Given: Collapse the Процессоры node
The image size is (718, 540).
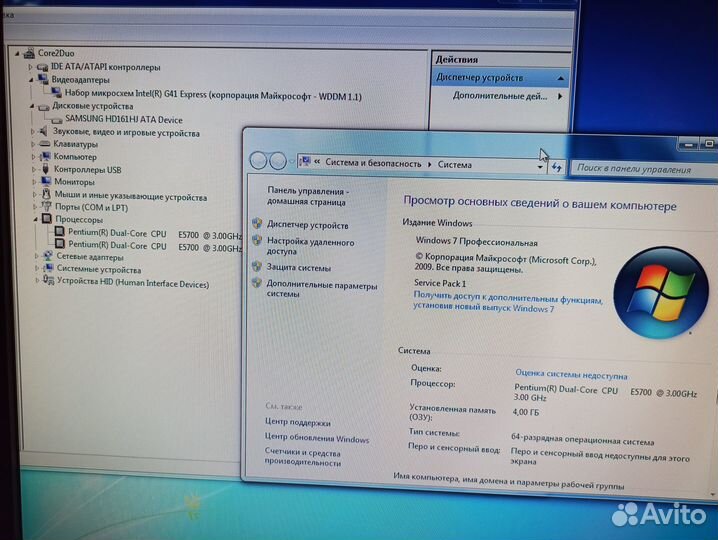Looking at the screenshot, I should 35,220.
